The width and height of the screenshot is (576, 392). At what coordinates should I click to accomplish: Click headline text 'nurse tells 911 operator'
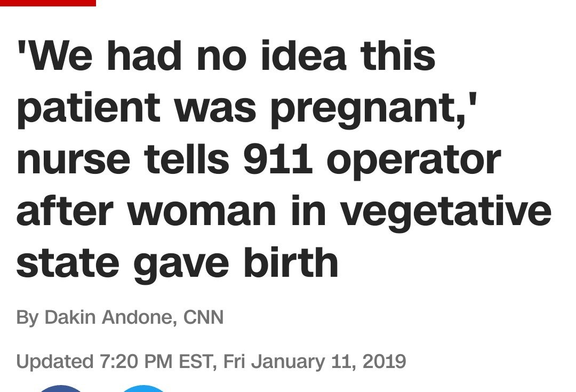(259, 160)
